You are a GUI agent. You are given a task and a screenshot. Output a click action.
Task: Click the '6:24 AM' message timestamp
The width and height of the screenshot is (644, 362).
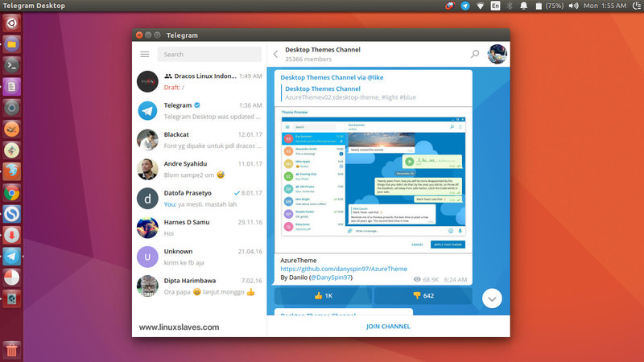pyautogui.click(x=456, y=279)
